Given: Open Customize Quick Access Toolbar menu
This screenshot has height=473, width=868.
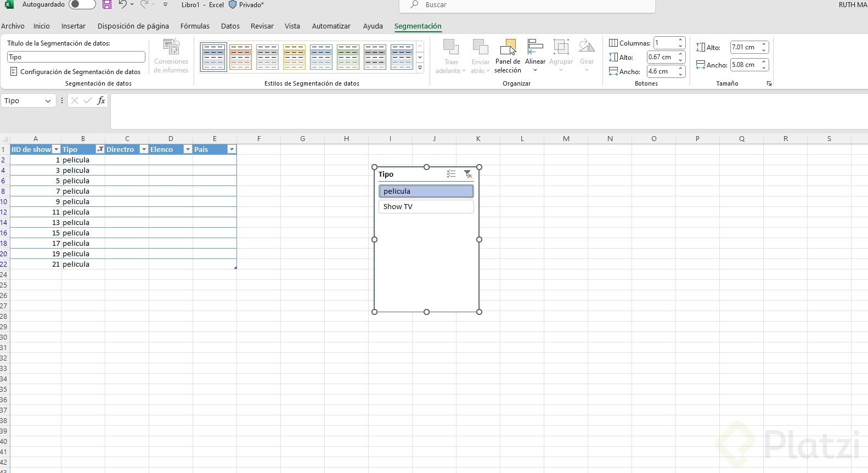Looking at the screenshot, I should point(165,4).
